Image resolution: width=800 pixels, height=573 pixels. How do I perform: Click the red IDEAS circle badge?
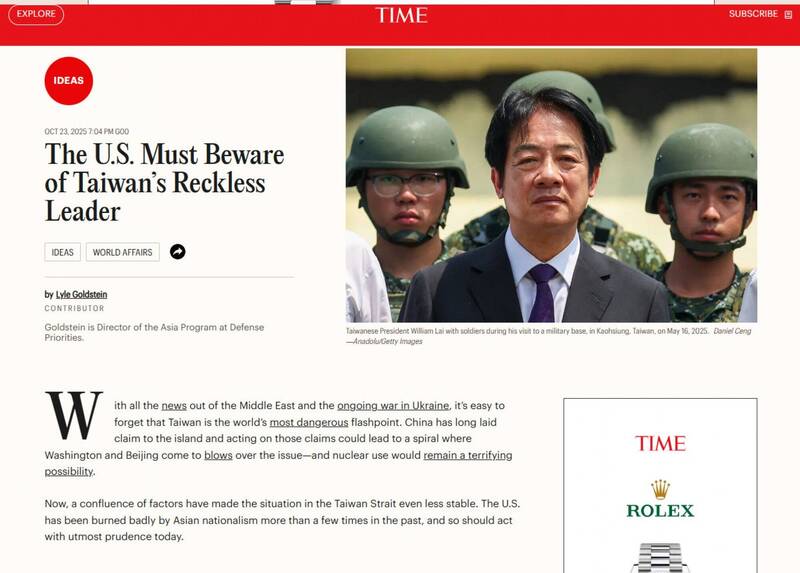tap(68, 81)
